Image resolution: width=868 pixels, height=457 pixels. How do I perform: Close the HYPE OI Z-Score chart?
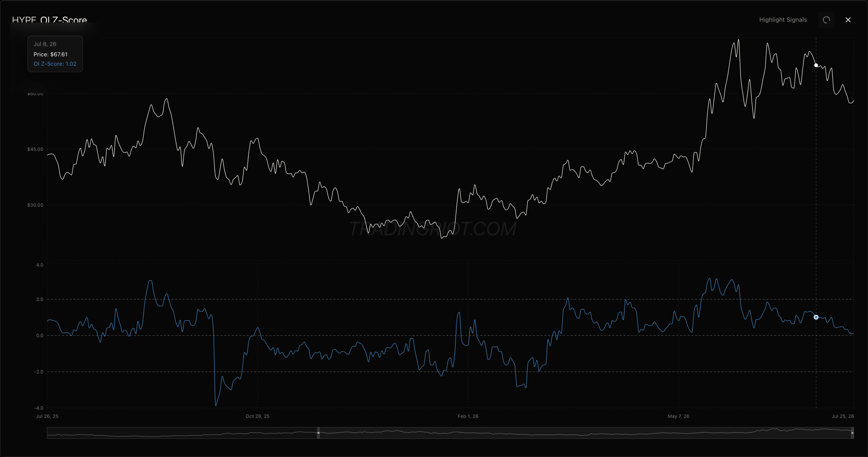coord(848,20)
